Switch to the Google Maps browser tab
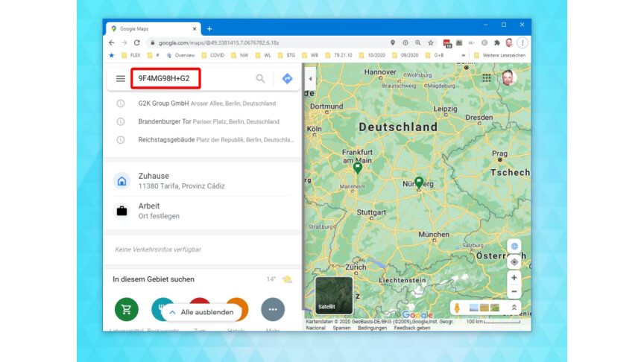Viewport: 644px width, 362px height. point(153,29)
